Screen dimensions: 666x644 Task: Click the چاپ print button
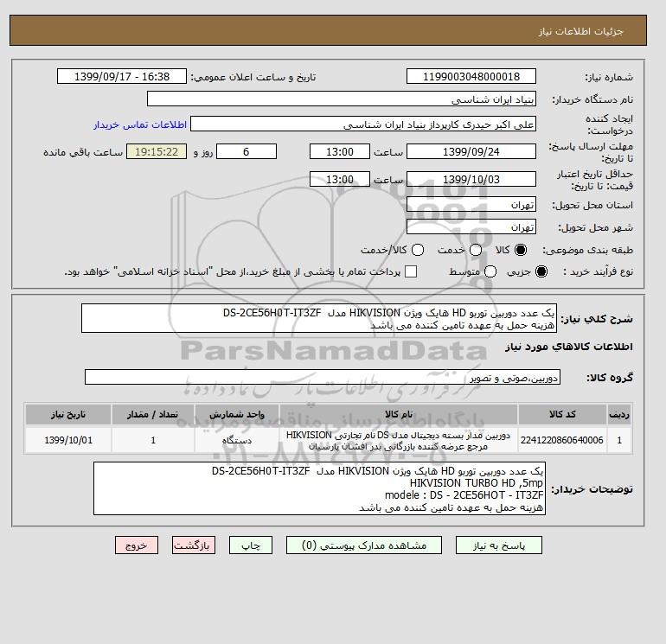pyautogui.click(x=251, y=545)
